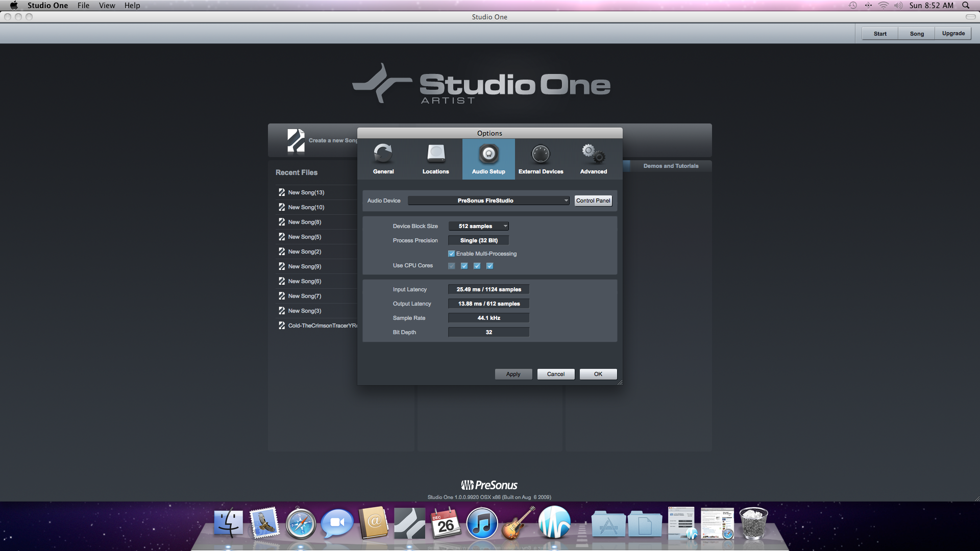
Task: Open the Studio One application menu
Action: click(47, 5)
